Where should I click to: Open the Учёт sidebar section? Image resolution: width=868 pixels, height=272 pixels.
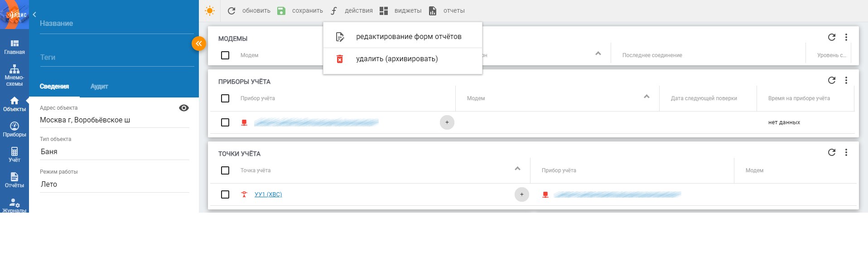[x=14, y=155]
